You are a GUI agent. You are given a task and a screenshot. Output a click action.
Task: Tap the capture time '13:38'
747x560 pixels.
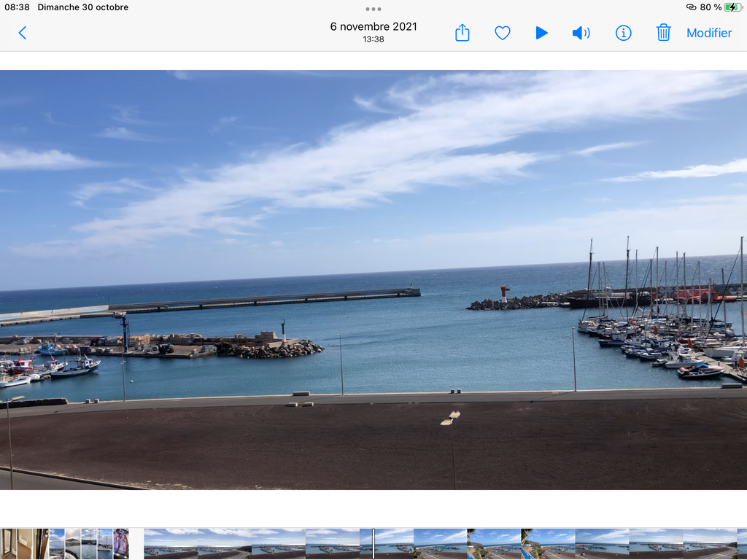tap(373, 39)
